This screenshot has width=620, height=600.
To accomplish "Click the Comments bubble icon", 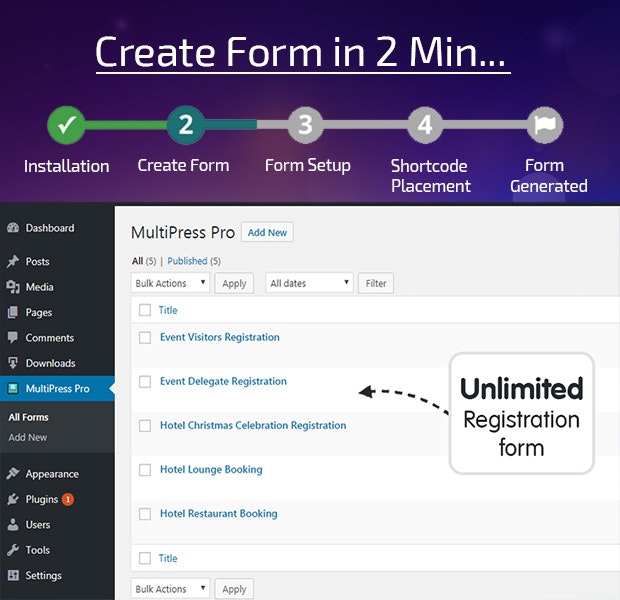I will (13, 337).
